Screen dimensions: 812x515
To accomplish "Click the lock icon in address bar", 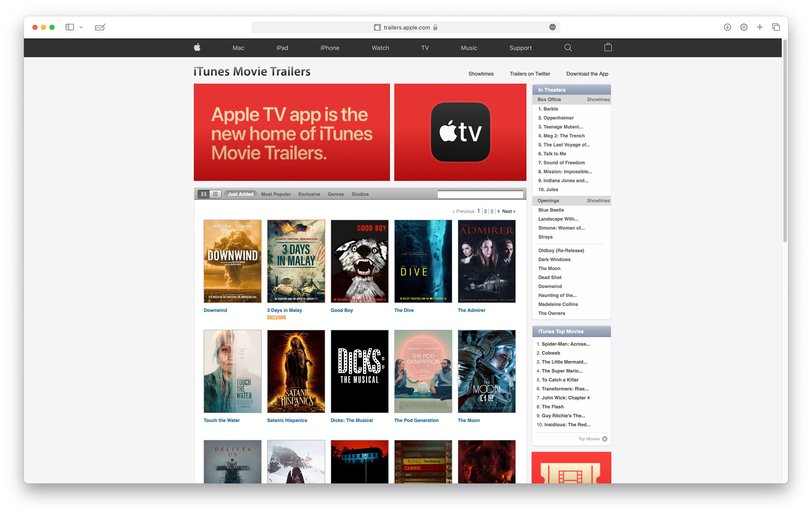I will [x=435, y=27].
